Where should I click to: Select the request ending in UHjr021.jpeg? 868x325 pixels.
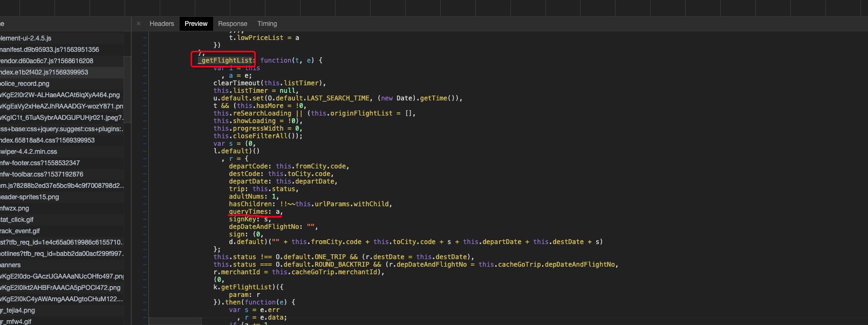click(x=62, y=118)
